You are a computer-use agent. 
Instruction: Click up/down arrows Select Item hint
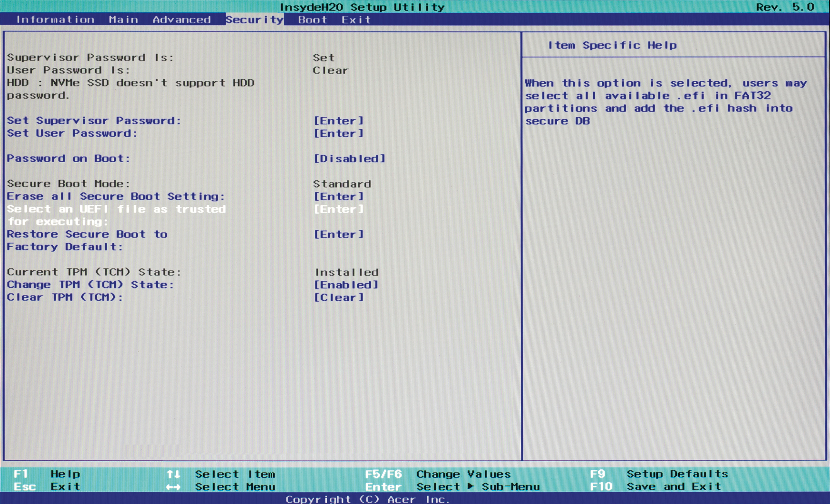pos(221,474)
